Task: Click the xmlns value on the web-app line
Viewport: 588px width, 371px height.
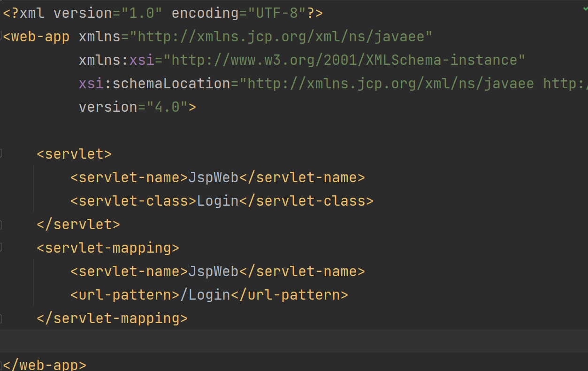Action: (x=281, y=37)
